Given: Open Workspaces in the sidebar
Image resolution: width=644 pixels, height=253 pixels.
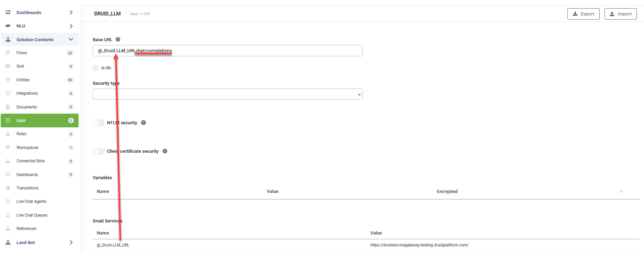Looking at the screenshot, I should pyautogui.click(x=27, y=148).
